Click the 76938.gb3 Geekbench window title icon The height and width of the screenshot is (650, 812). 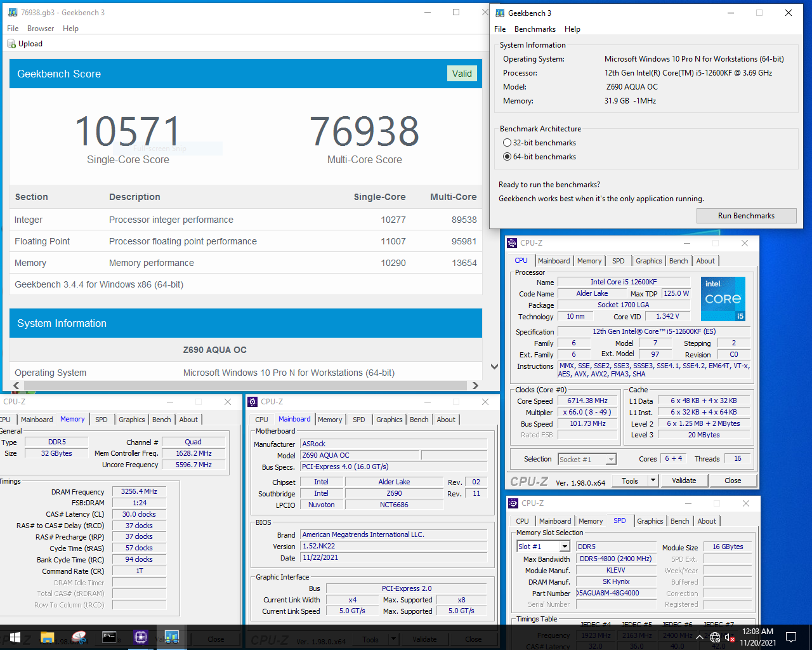click(13, 12)
